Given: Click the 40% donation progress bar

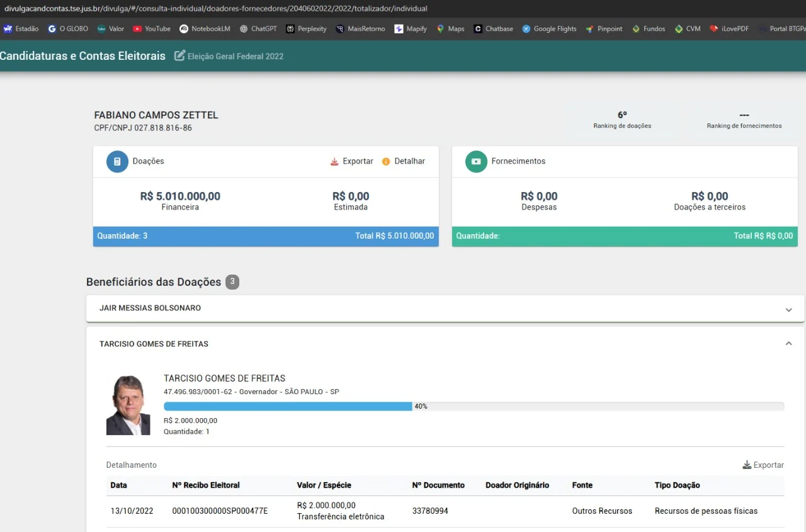Looking at the screenshot, I should click(x=288, y=407).
